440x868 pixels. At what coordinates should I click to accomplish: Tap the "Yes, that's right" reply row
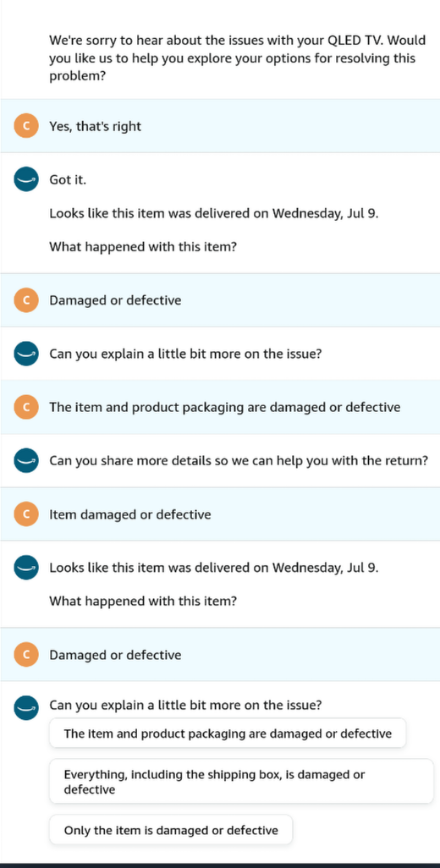pos(220,126)
